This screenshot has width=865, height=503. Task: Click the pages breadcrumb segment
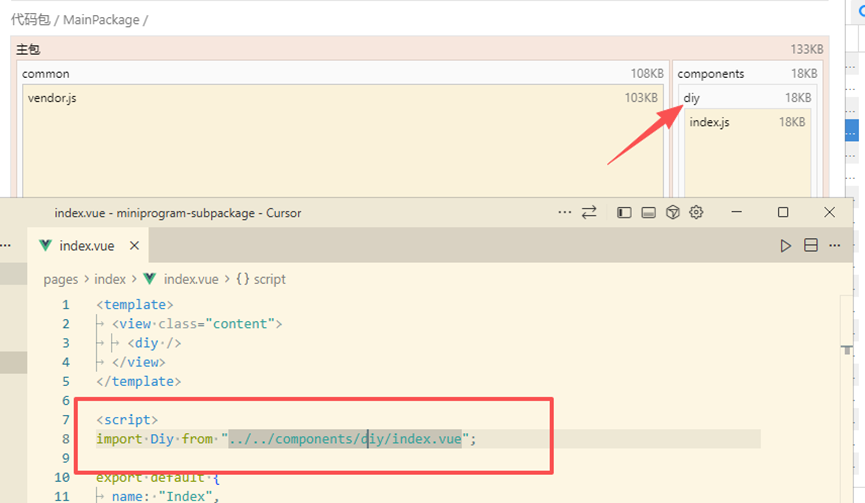coord(61,280)
